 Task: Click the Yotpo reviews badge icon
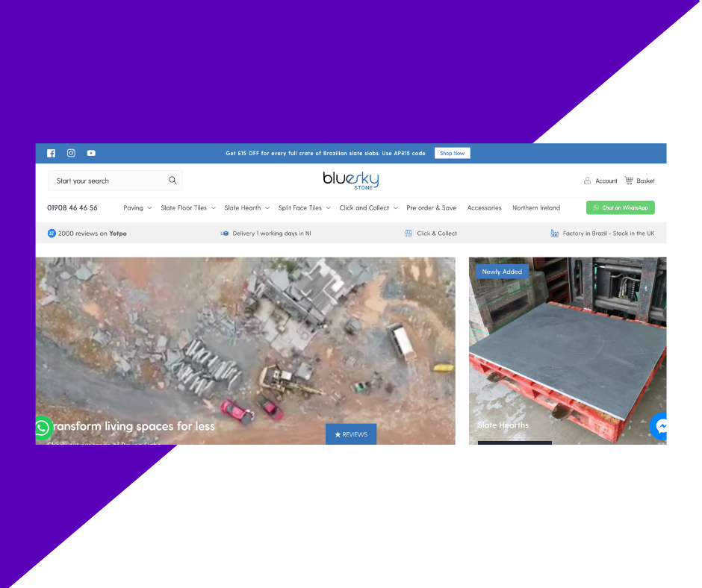tap(52, 233)
